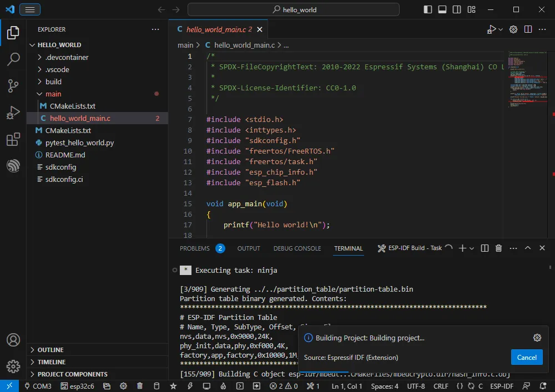Click the trash icon in the status bar
555x392 pixels.
click(140, 386)
